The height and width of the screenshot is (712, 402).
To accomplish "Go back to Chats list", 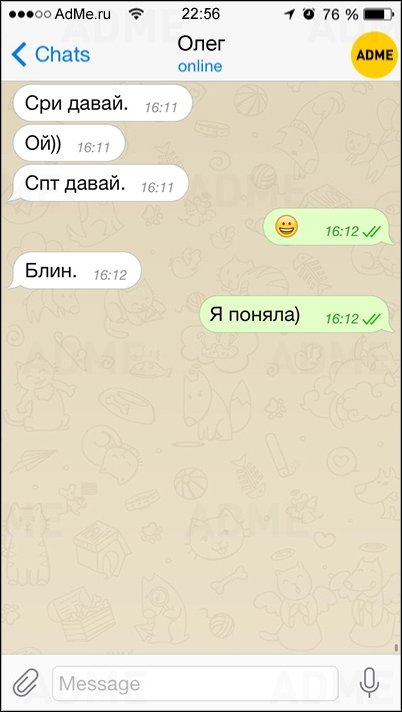I will click(x=51, y=54).
